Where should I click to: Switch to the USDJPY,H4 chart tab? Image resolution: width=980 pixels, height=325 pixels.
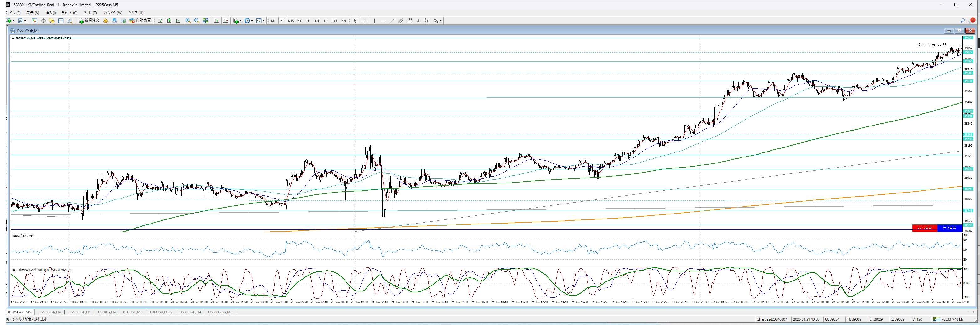pyautogui.click(x=107, y=312)
